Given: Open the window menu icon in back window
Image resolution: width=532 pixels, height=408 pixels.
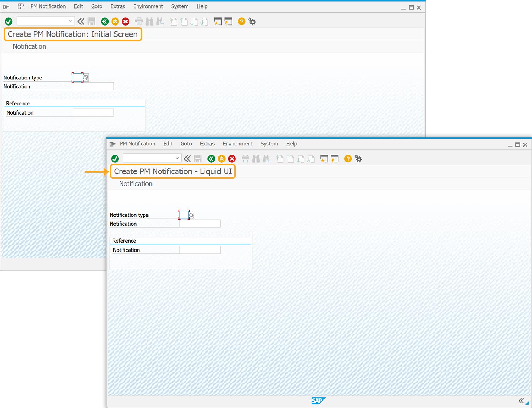Looking at the screenshot, I should click(x=6, y=7).
